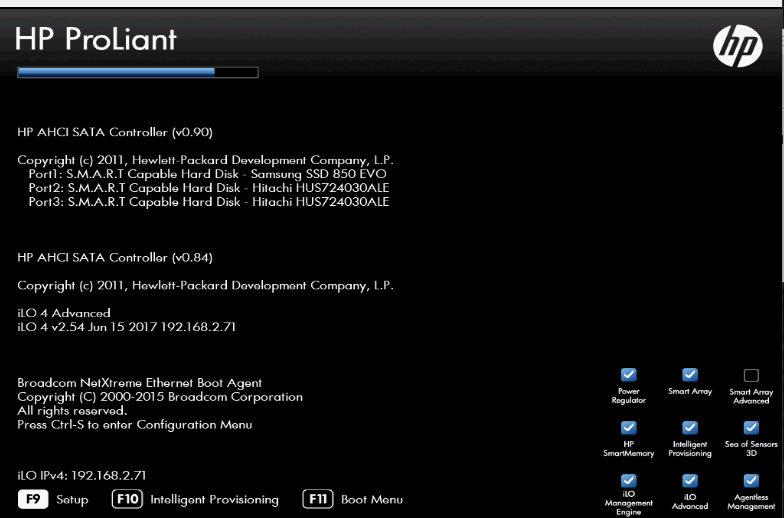Click the HP ProLiant title text

coord(96,39)
